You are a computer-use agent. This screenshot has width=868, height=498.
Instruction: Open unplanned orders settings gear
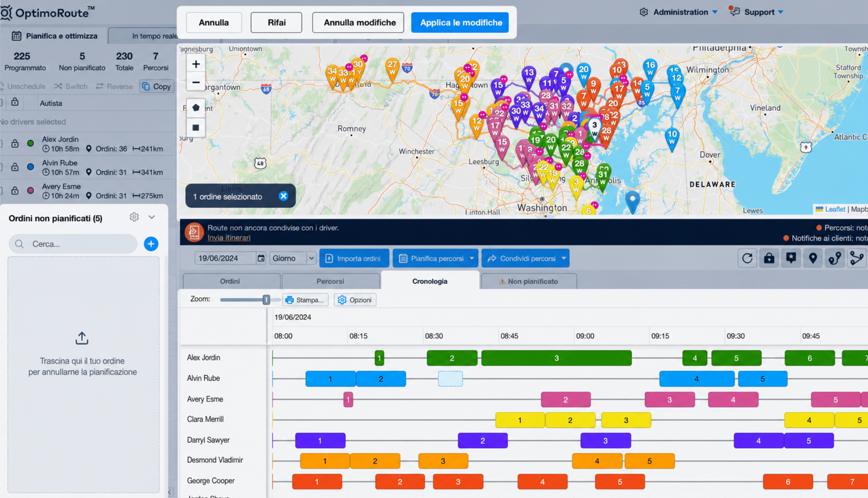tap(134, 217)
